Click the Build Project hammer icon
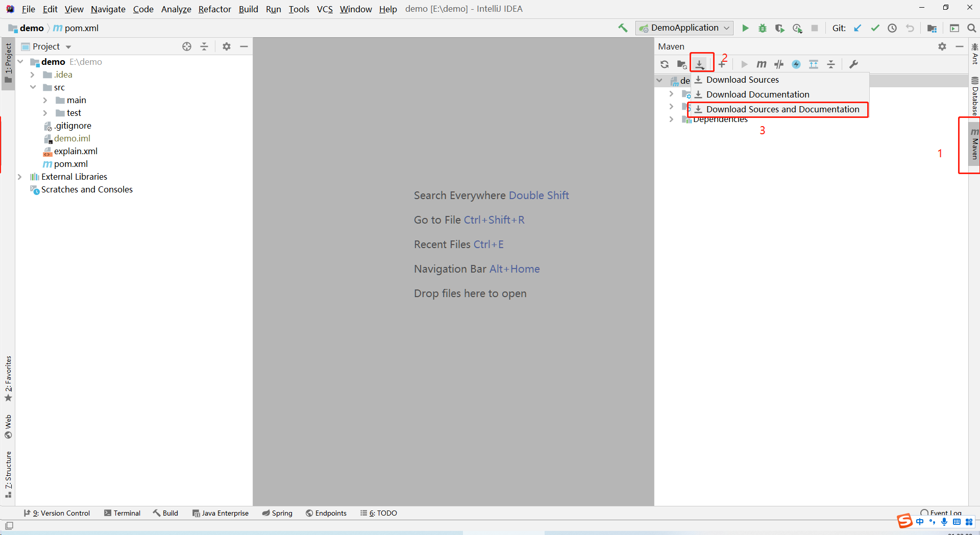 [x=623, y=28]
